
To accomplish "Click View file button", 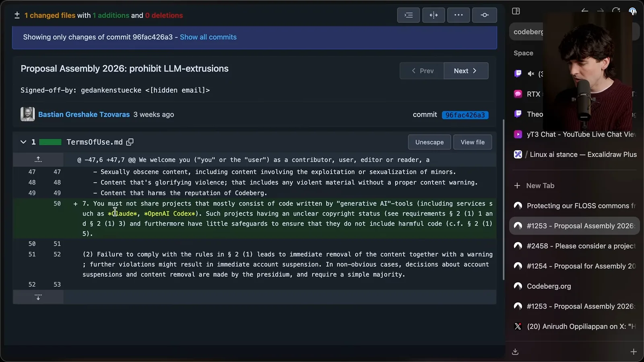I will click(x=473, y=142).
